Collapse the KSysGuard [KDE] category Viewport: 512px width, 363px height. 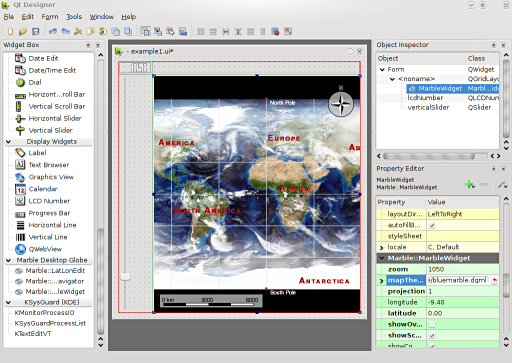pyautogui.click(x=8, y=302)
